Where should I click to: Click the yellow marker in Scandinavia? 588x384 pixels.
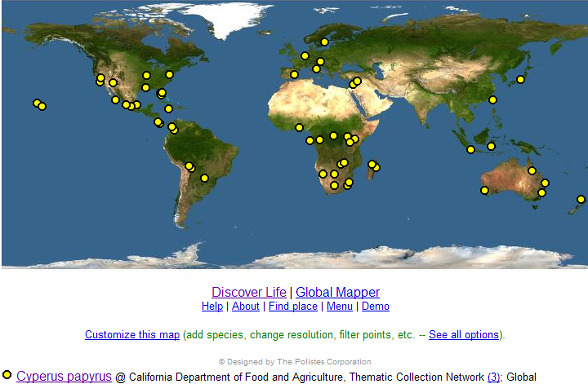324,42
